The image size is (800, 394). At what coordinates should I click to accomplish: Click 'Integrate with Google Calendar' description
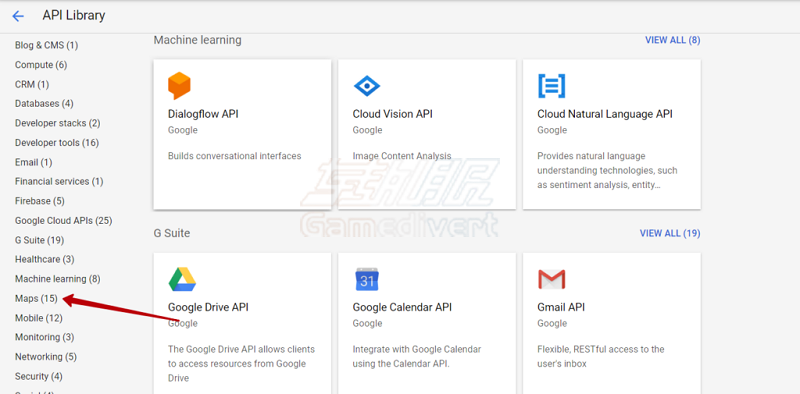click(417, 356)
